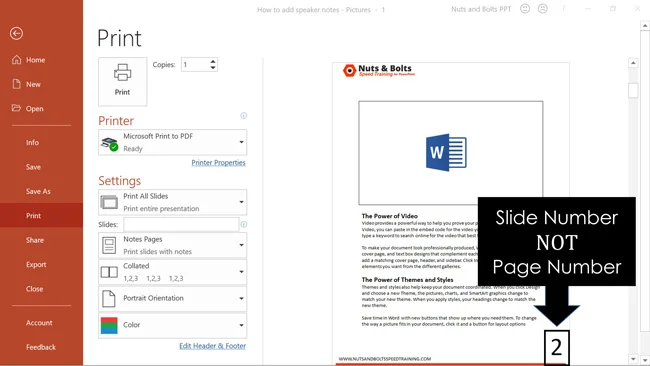Click the outer window scrollbar up arrow
Image resolution: width=650 pixels, height=366 pixels.
tap(645, 26)
